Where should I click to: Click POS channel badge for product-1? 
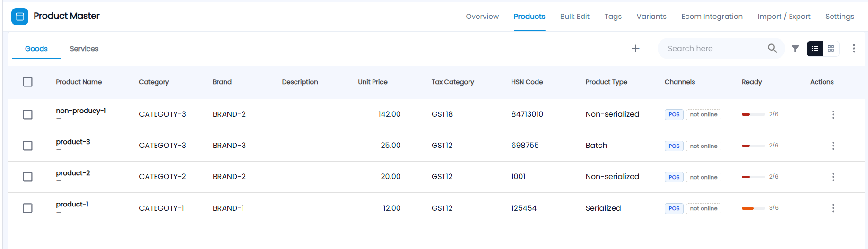click(674, 208)
